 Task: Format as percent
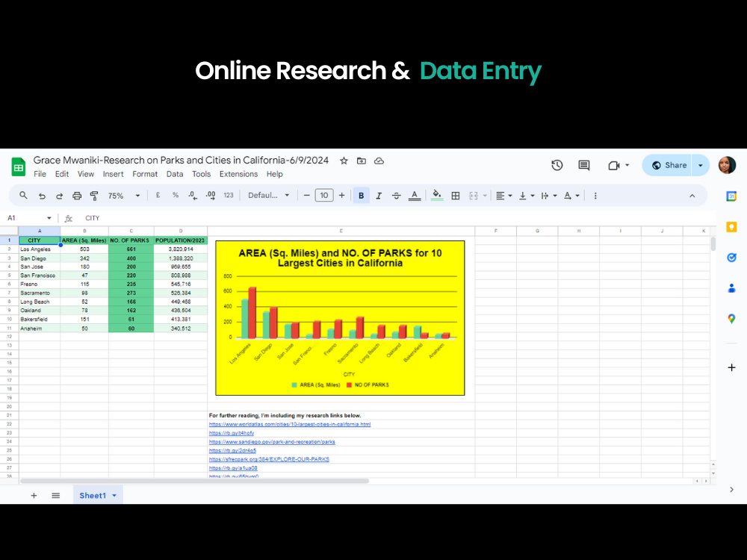176,195
